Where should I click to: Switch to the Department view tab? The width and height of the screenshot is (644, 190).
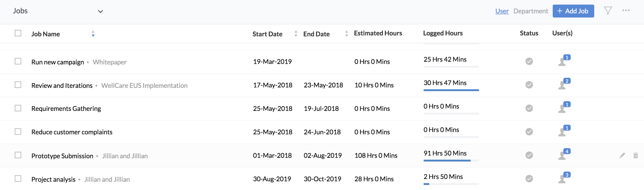(531, 11)
